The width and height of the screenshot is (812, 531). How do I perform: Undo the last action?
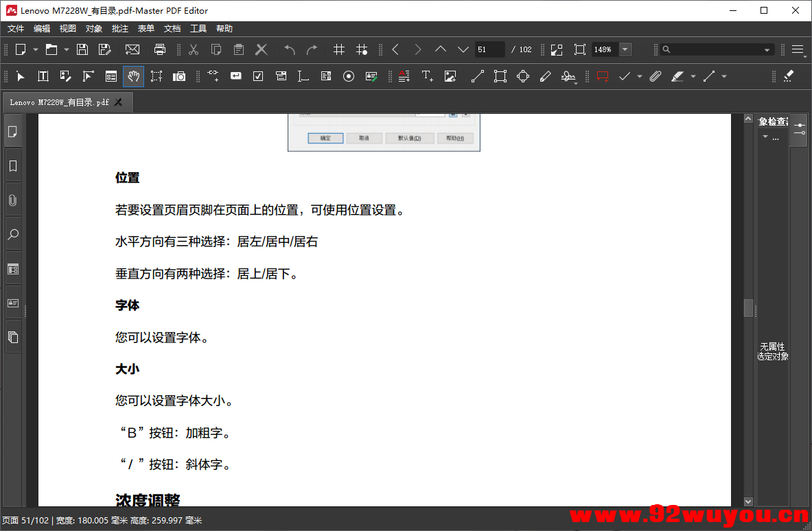point(288,49)
